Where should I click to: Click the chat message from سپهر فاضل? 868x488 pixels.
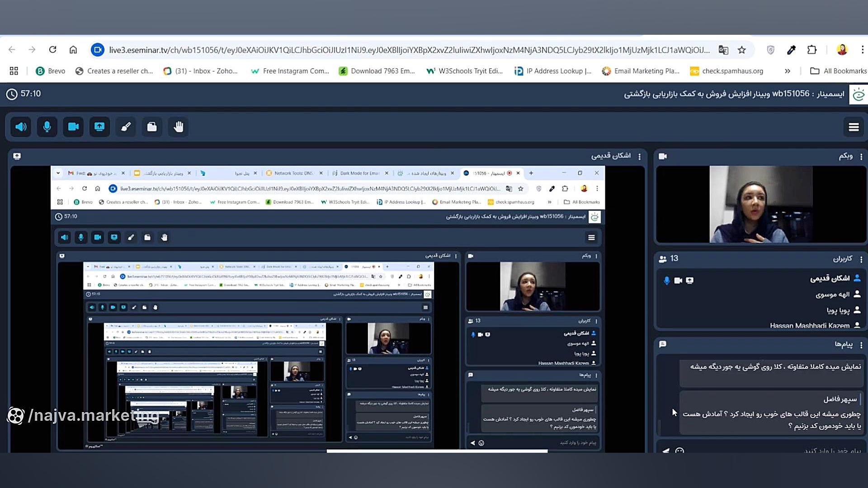772,413
